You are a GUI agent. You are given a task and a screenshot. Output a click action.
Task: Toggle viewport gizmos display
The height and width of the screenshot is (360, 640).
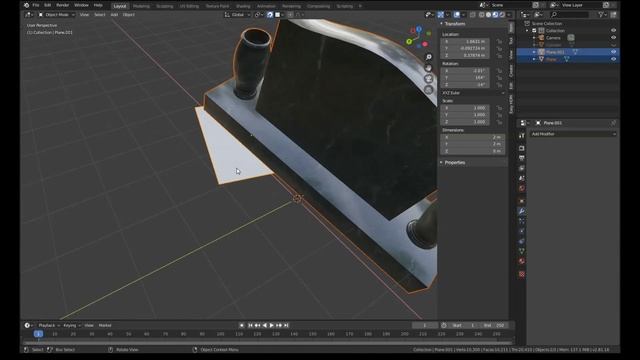click(x=441, y=15)
